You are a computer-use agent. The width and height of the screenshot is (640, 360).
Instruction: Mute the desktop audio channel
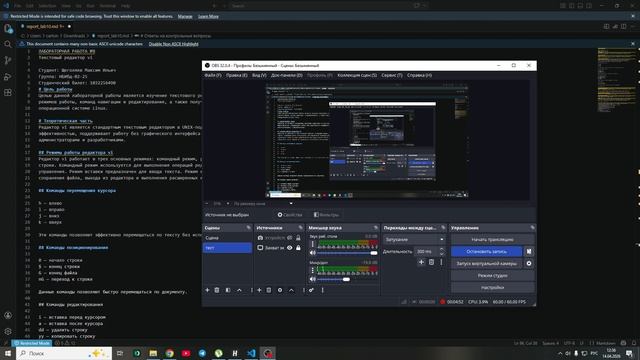coord(313,253)
